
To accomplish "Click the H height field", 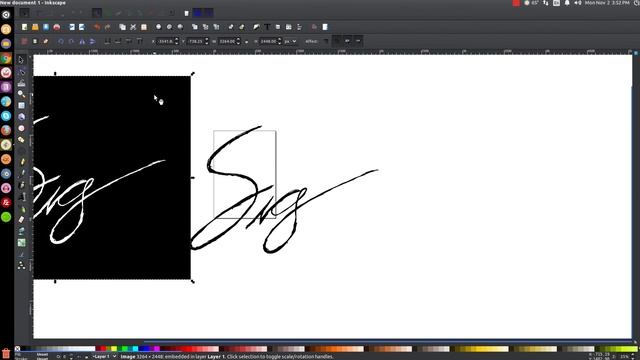I will point(271,41).
